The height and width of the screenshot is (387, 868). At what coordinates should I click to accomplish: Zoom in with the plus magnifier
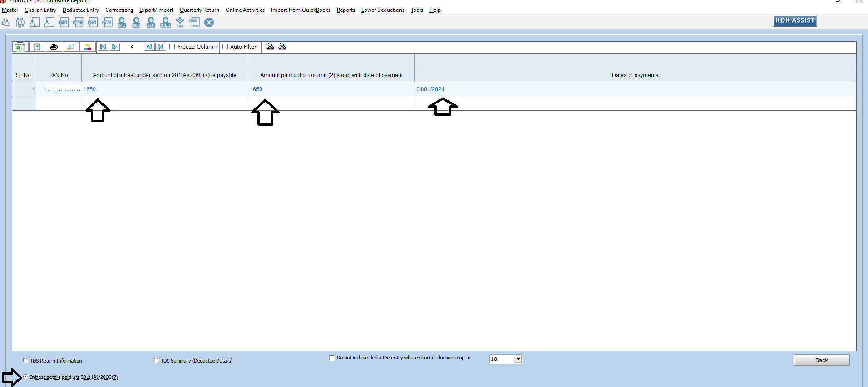coord(270,46)
